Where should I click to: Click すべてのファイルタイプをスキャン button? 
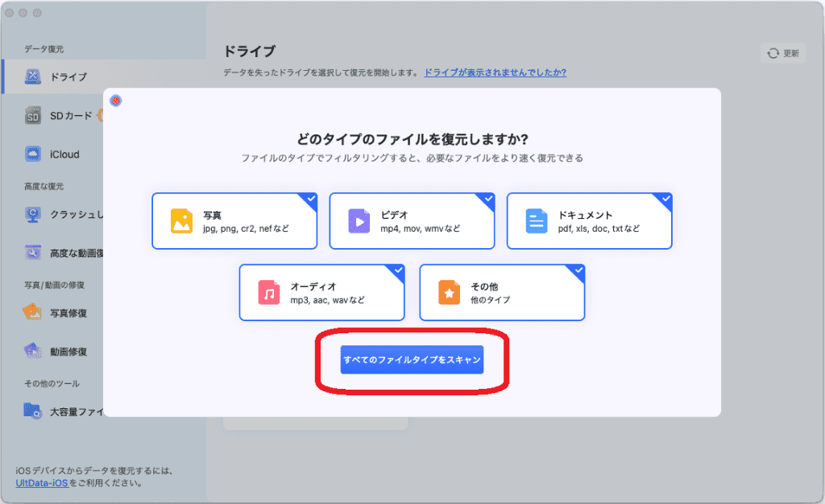[x=412, y=360]
